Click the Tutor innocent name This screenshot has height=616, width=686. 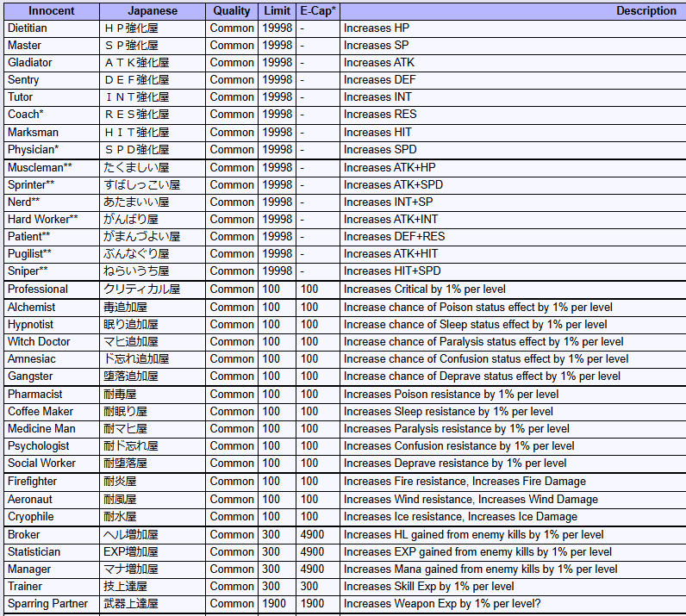(x=20, y=97)
